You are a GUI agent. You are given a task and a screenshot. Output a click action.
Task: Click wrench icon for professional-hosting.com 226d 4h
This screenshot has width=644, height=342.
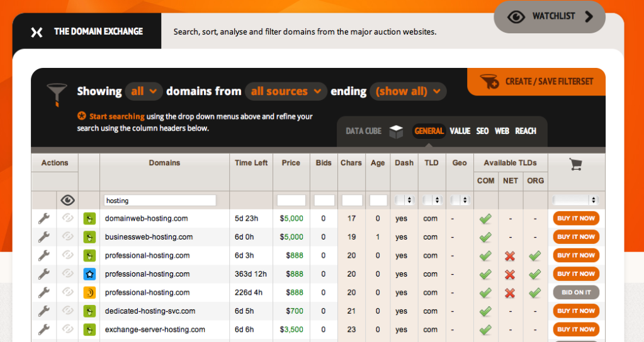44,292
